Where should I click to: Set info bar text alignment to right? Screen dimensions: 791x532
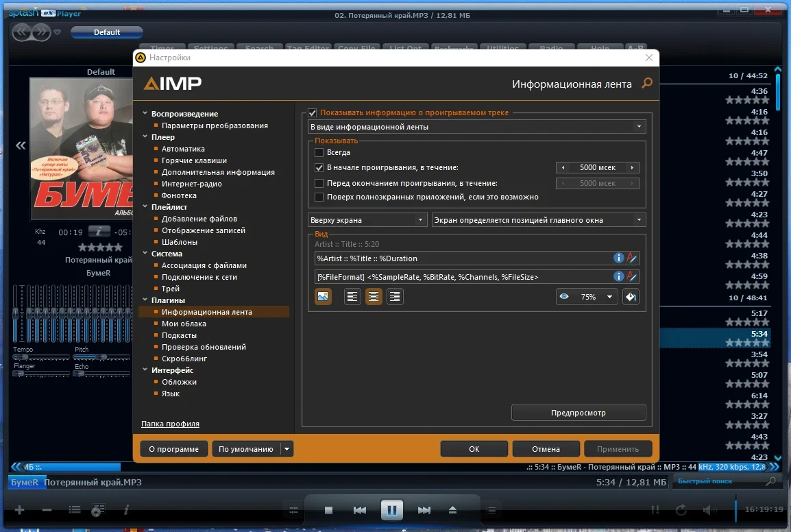395,296
